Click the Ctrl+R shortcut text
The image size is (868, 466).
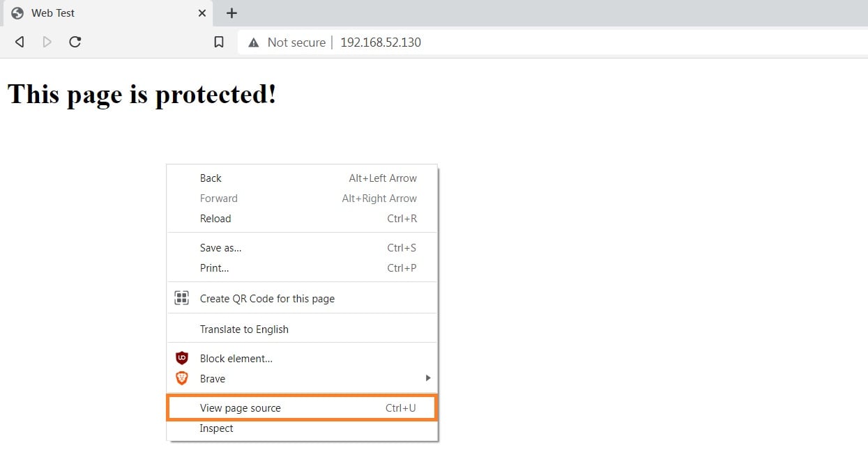[x=402, y=219]
